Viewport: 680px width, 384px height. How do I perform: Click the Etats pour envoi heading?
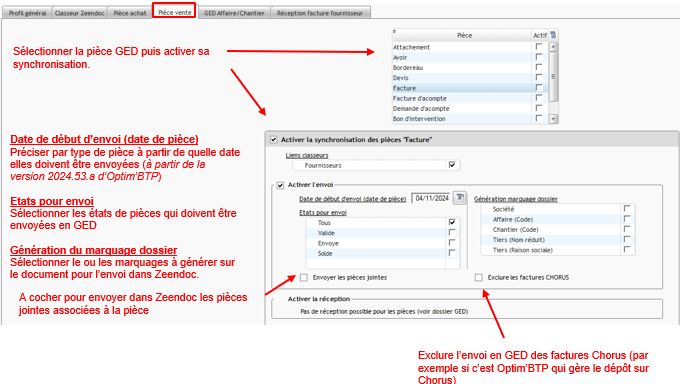[323, 212]
